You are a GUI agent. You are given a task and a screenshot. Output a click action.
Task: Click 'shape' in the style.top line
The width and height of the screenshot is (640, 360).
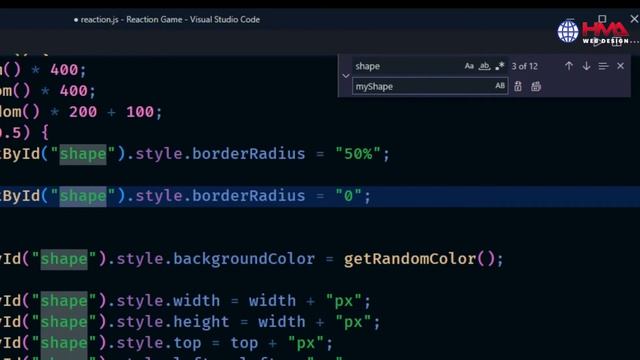click(64, 343)
